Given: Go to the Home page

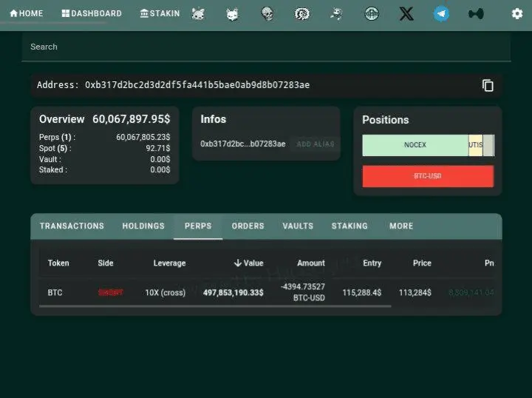Looking at the screenshot, I should click(x=27, y=13).
